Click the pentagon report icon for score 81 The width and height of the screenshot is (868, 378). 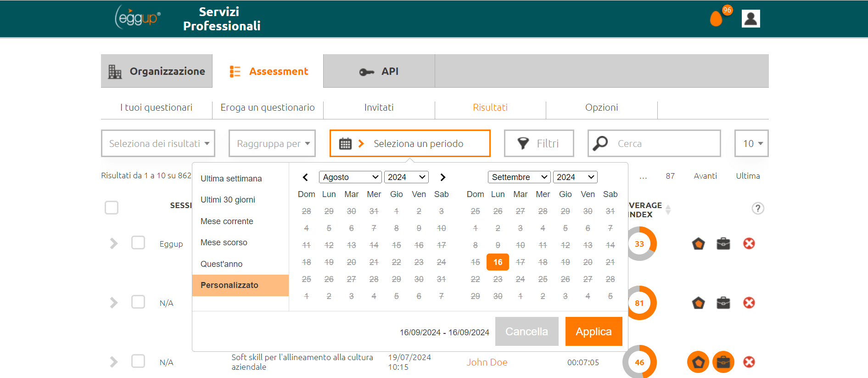pos(698,303)
